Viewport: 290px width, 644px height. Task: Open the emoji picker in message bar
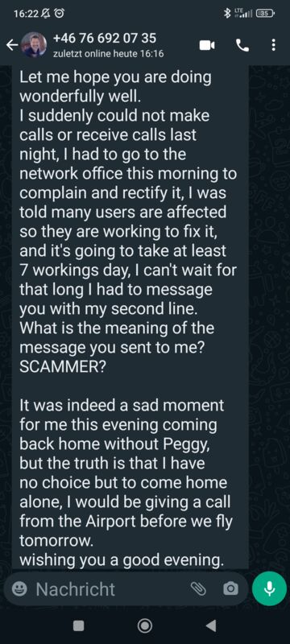point(17,589)
